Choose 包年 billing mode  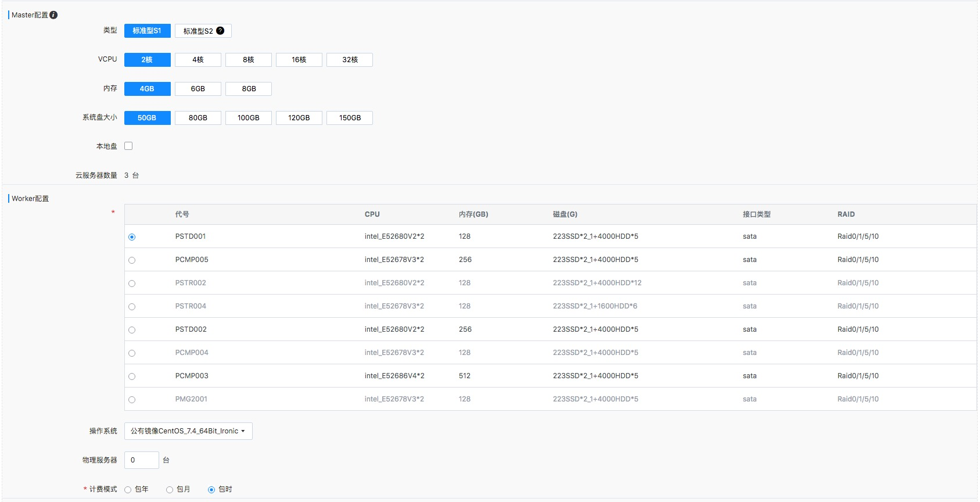coord(128,490)
